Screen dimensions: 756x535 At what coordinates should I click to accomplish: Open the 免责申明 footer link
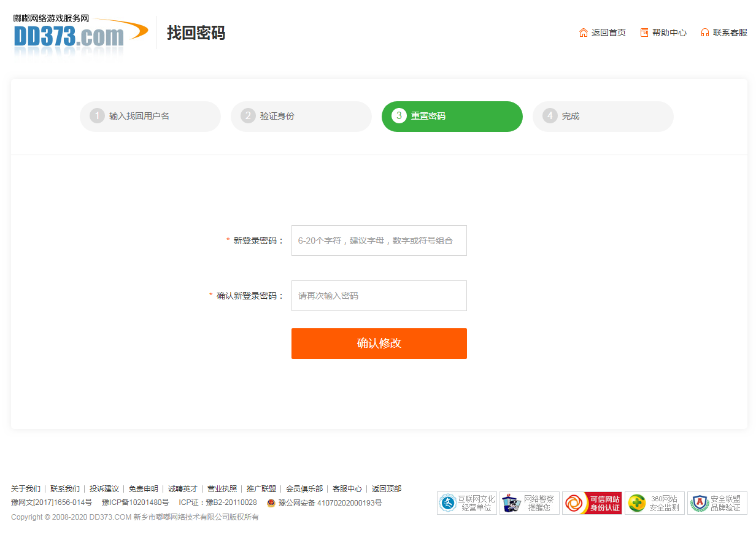click(x=144, y=489)
